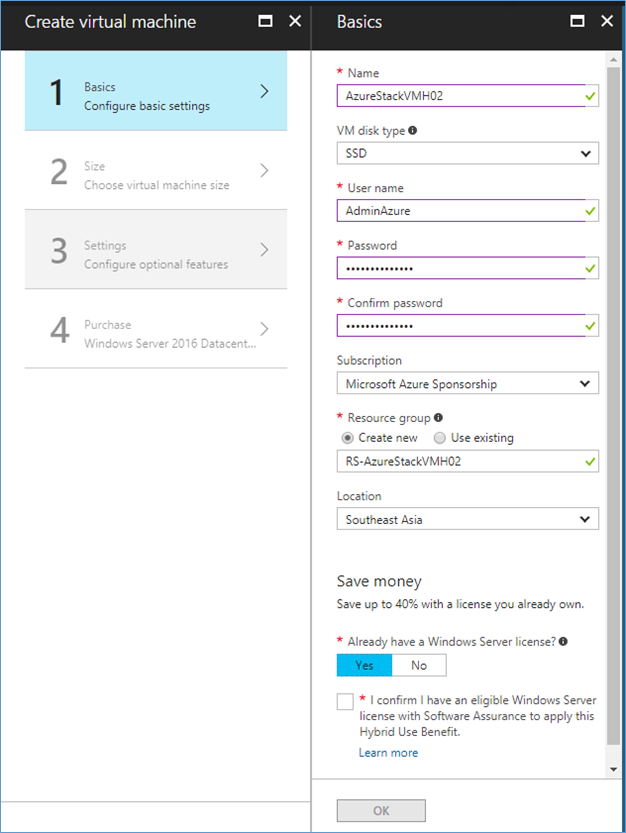
Task: Maximize the Create virtual machine blade
Action: 265,21
